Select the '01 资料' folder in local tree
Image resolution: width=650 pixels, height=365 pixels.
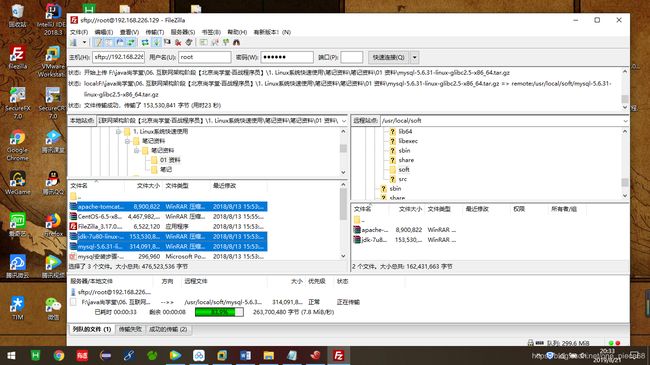165,160
